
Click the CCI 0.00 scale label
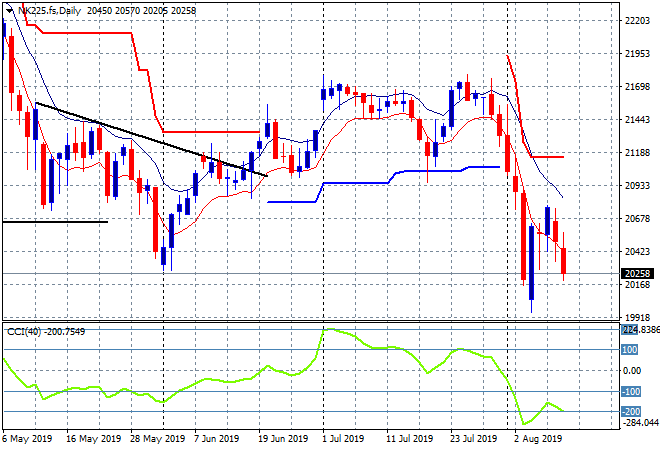tap(632, 371)
